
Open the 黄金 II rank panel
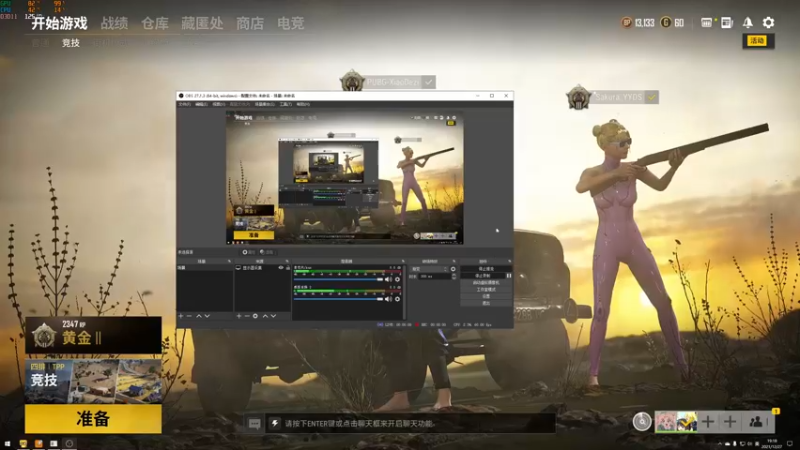(93, 335)
